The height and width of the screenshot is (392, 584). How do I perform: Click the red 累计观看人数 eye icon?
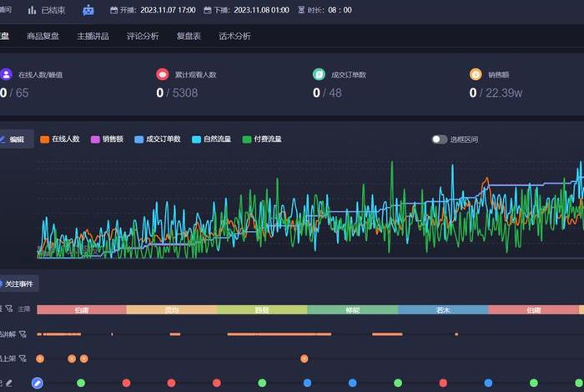pos(163,74)
